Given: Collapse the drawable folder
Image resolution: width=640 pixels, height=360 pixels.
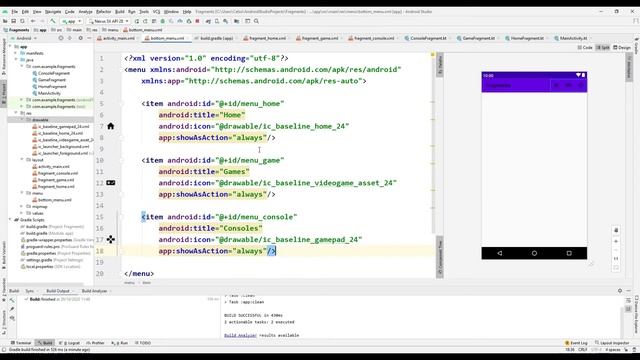Looking at the screenshot, I should [x=22, y=120].
